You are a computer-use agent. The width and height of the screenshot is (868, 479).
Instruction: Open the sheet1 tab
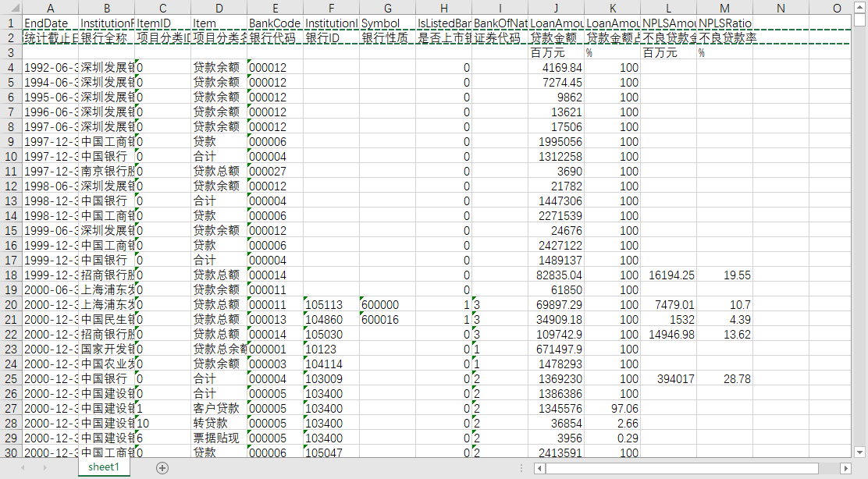[104, 467]
